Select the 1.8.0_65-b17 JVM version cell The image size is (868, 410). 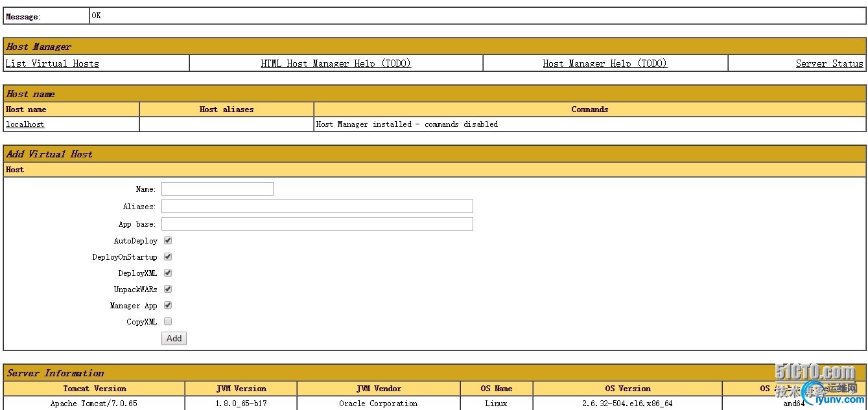(241, 404)
